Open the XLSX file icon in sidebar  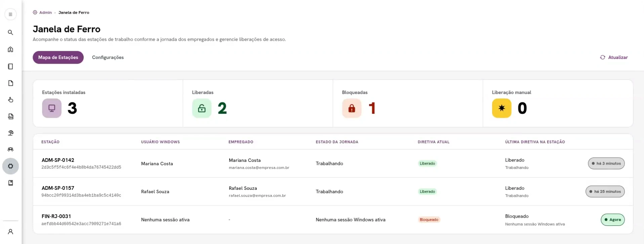(10, 116)
